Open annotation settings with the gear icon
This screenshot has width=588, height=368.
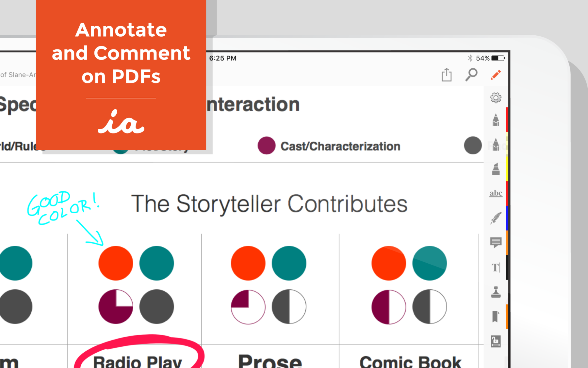click(496, 97)
